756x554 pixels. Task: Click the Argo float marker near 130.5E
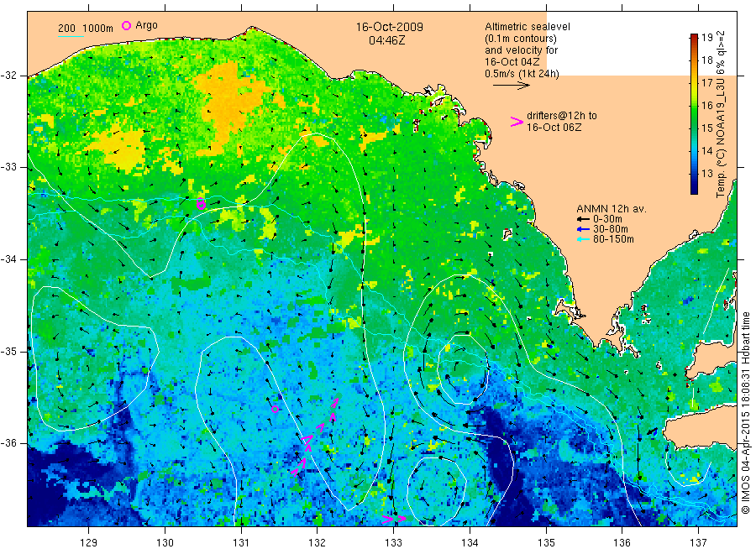(x=201, y=204)
